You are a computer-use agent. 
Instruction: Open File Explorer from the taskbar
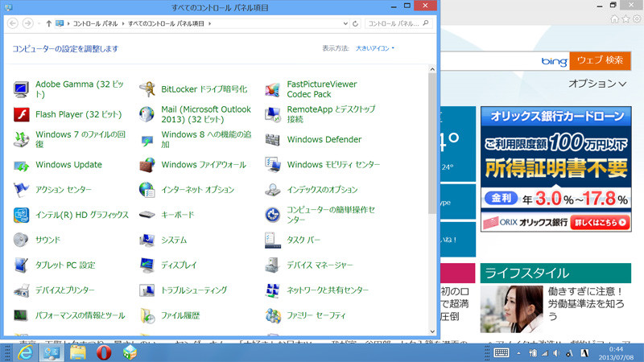point(77,352)
